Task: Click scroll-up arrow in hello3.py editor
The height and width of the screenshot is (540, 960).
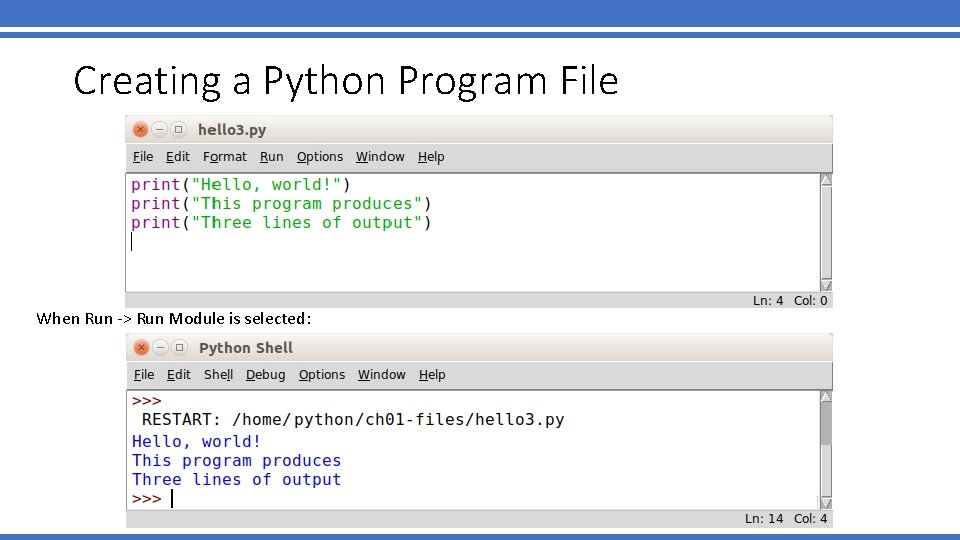Action: pos(826,179)
